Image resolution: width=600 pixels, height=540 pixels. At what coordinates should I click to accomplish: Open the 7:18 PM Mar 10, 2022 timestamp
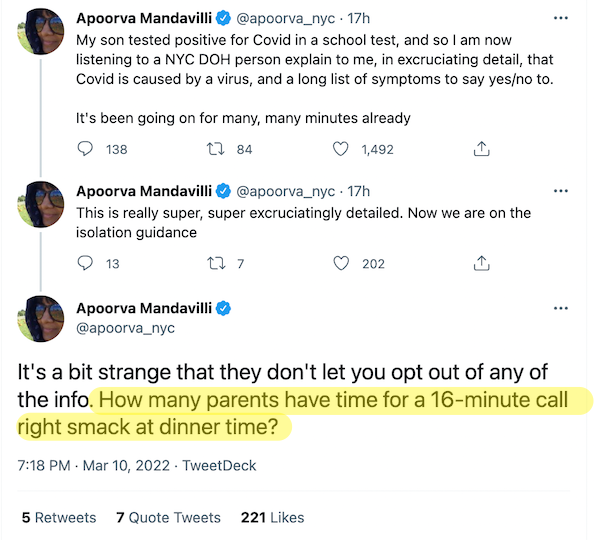tap(93, 465)
